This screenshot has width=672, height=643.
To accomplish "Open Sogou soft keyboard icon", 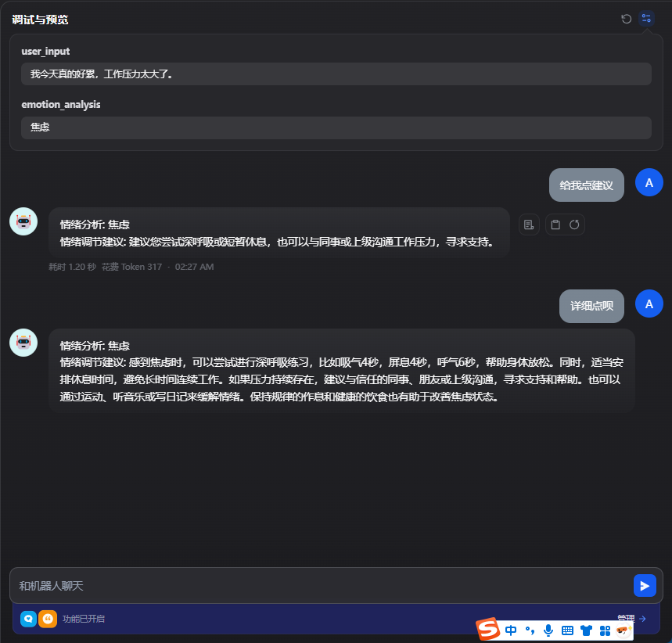I will pyautogui.click(x=567, y=630).
